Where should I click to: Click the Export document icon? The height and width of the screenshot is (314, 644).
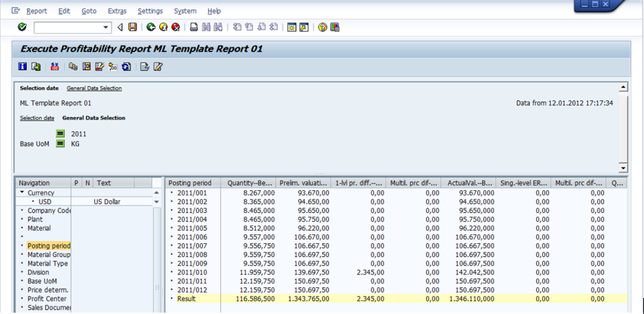[x=144, y=66]
